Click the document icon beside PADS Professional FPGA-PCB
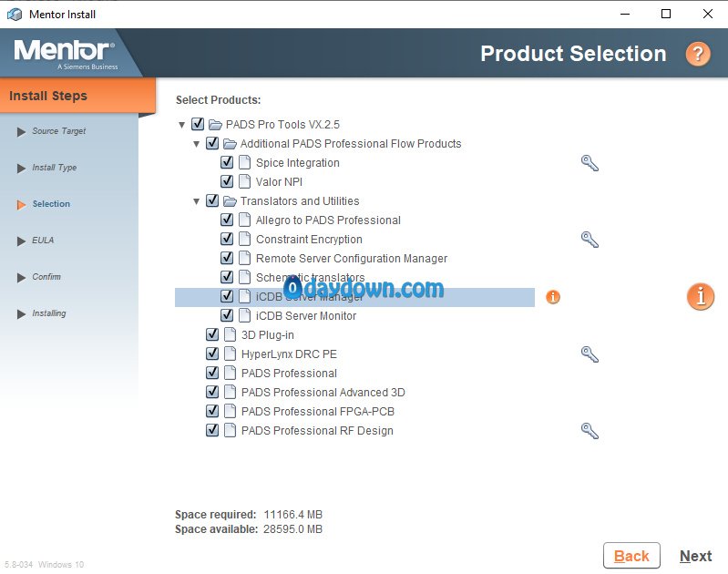Viewport: 728px width, 574px height. pyautogui.click(x=230, y=411)
